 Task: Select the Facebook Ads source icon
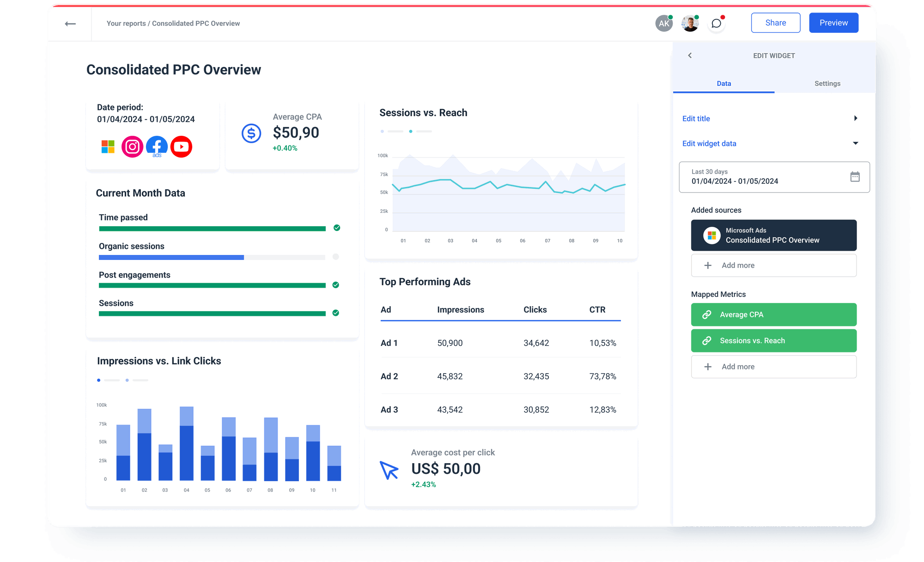pyautogui.click(x=157, y=146)
